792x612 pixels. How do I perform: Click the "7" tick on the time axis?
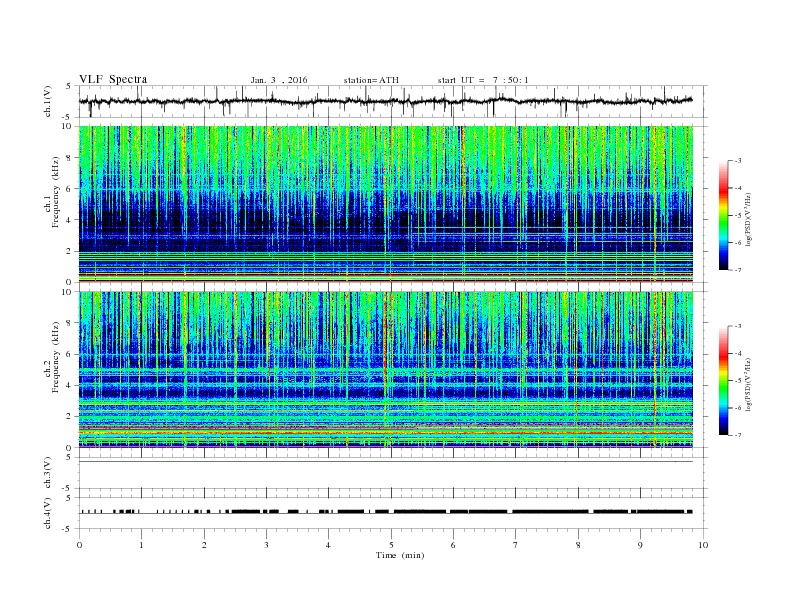[516, 545]
